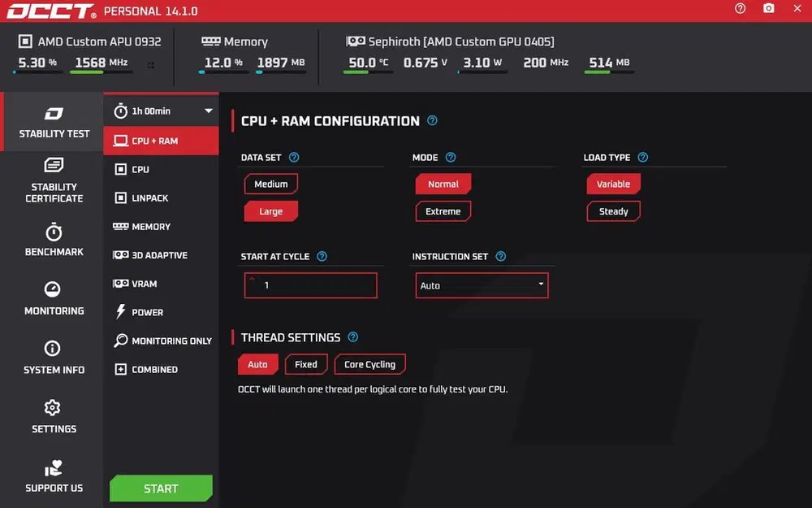Choose the Medium data set
Screen dimensions: 812x508
271,184
